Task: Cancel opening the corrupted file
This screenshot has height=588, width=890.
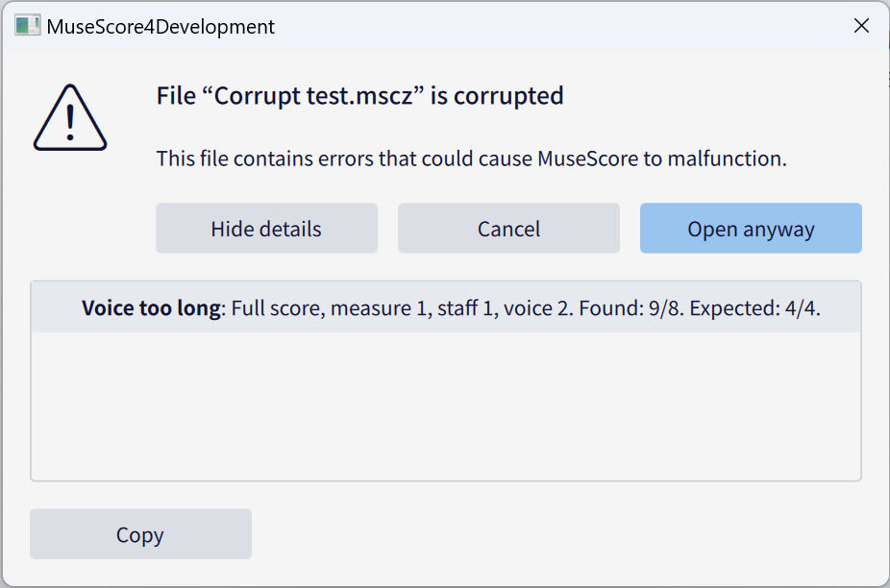Action: click(508, 228)
